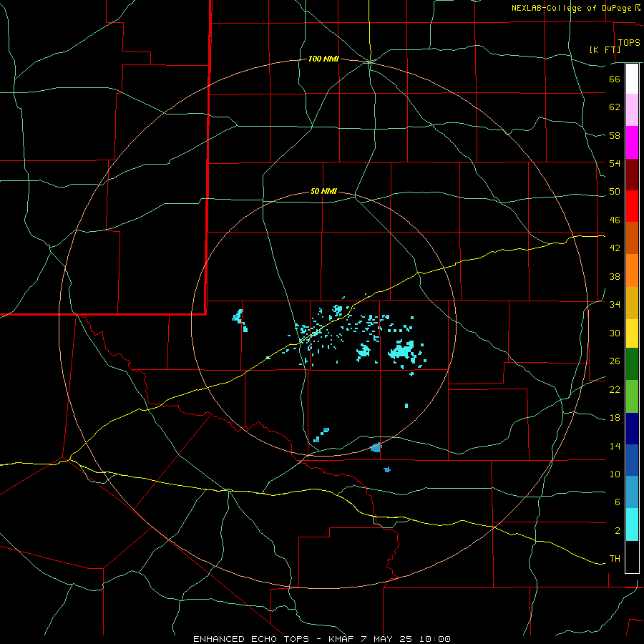Click the legend value "54"

tap(615, 163)
